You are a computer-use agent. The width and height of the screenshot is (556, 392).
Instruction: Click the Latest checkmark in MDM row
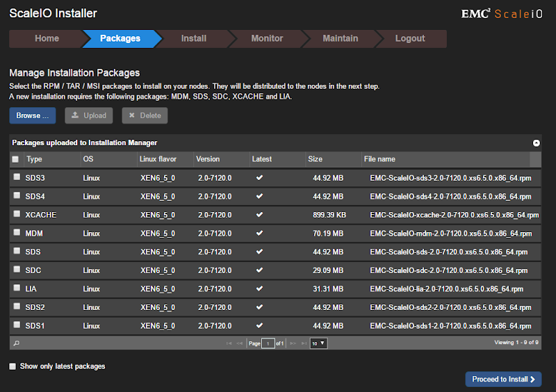[x=259, y=233]
